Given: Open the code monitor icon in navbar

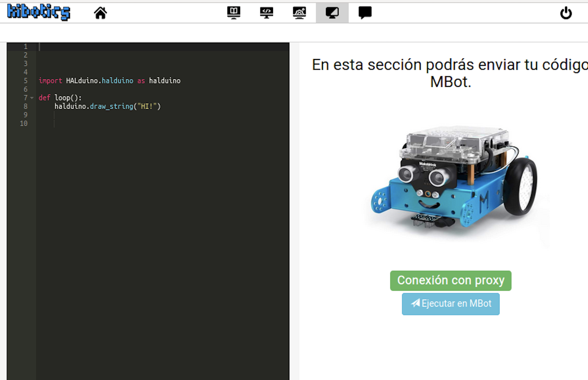Looking at the screenshot, I should pyautogui.click(x=266, y=13).
